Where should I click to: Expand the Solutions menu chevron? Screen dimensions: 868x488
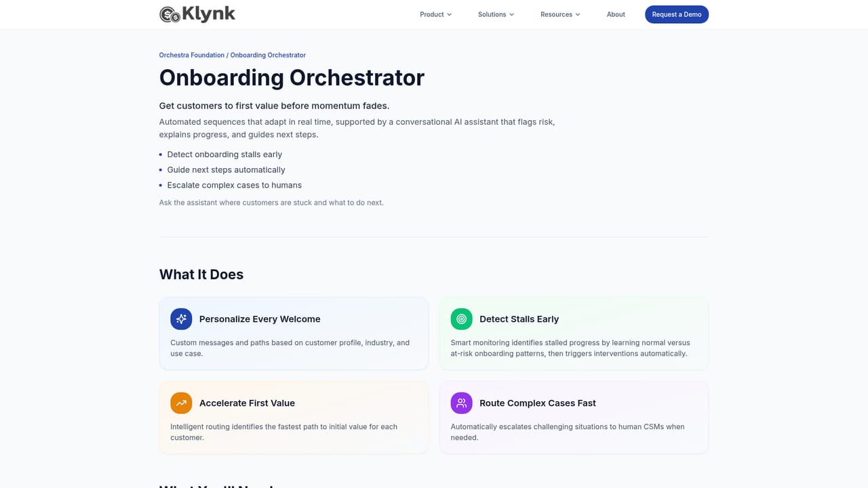coord(511,14)
